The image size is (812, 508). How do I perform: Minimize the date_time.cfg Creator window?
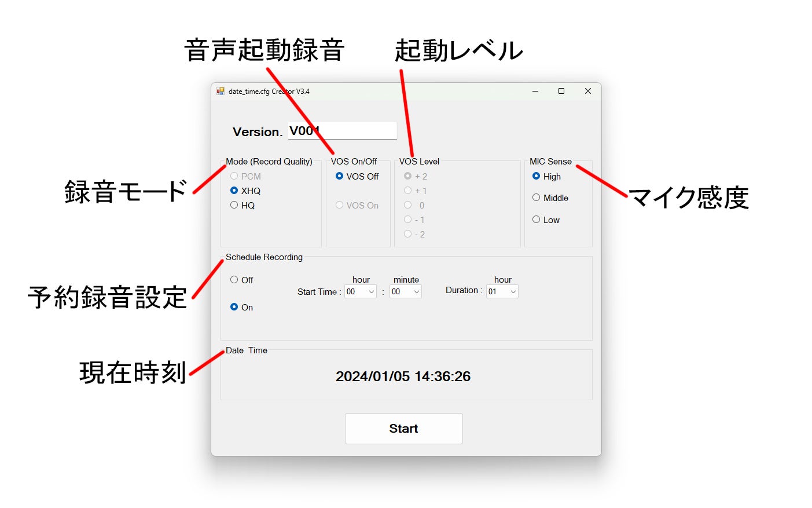pos(535,91)
